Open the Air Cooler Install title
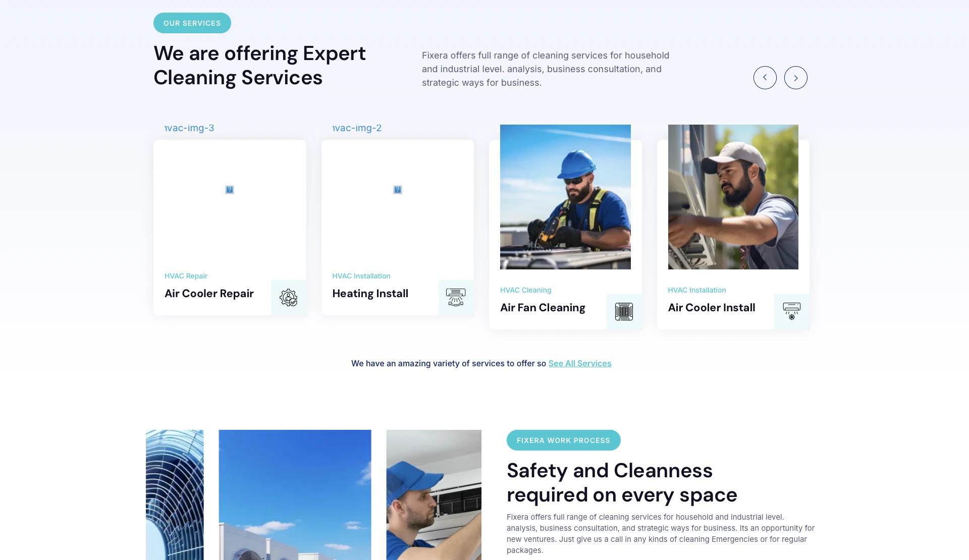Screen dimensions: 969x560 (x=711, y=308)
